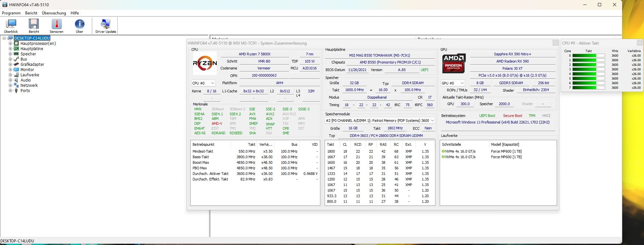The image size is (644, 245).
Task: Click HWiNFO64 title bar app icon
Action: pos(5,5)
